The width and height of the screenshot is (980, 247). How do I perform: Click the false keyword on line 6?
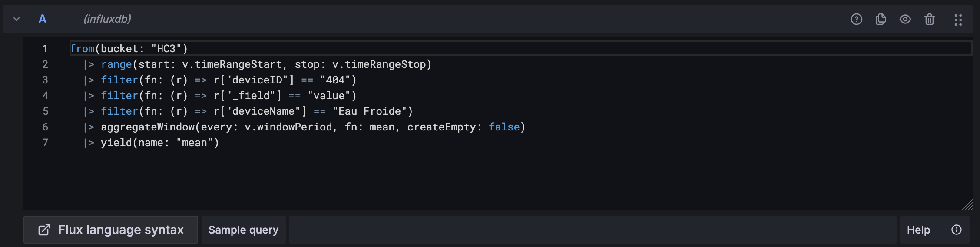coord(504,127)
